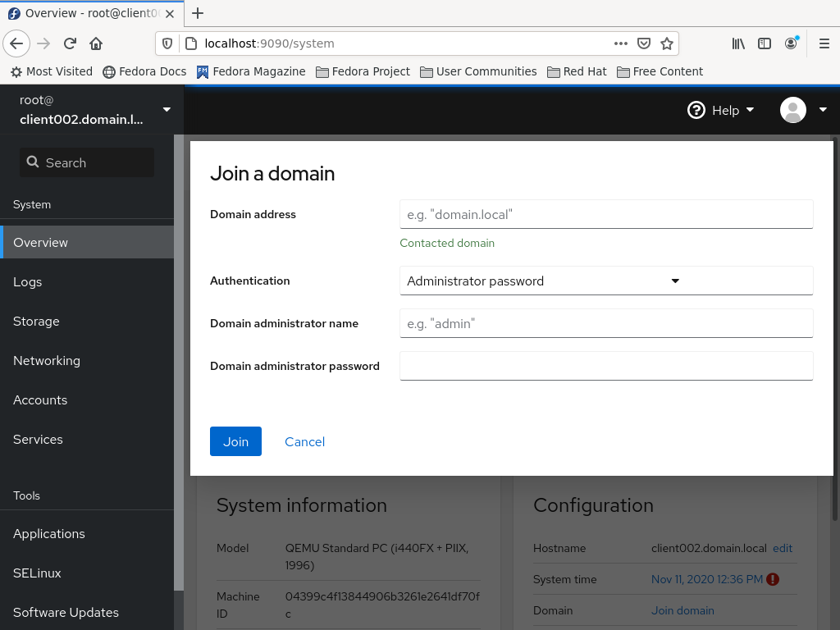Go back with the browser back arrow
The image size is (840, 630).
click(x=16, y=43)
